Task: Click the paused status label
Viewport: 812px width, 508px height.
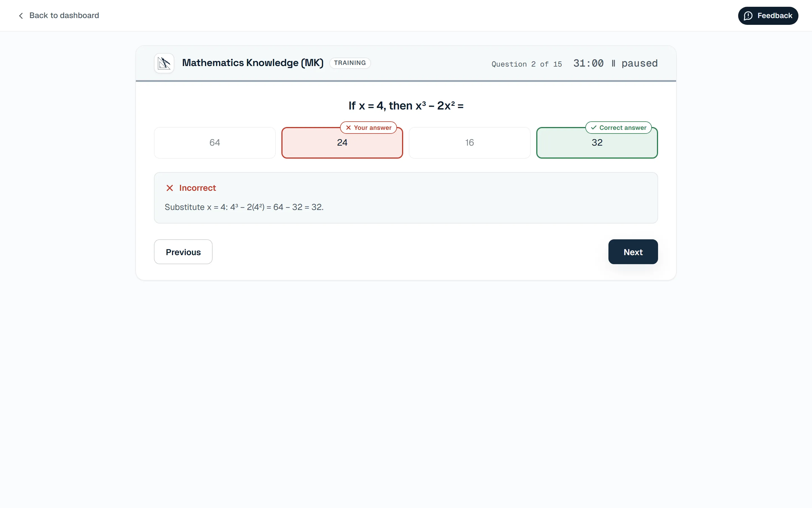Action: tap(639, 63)
